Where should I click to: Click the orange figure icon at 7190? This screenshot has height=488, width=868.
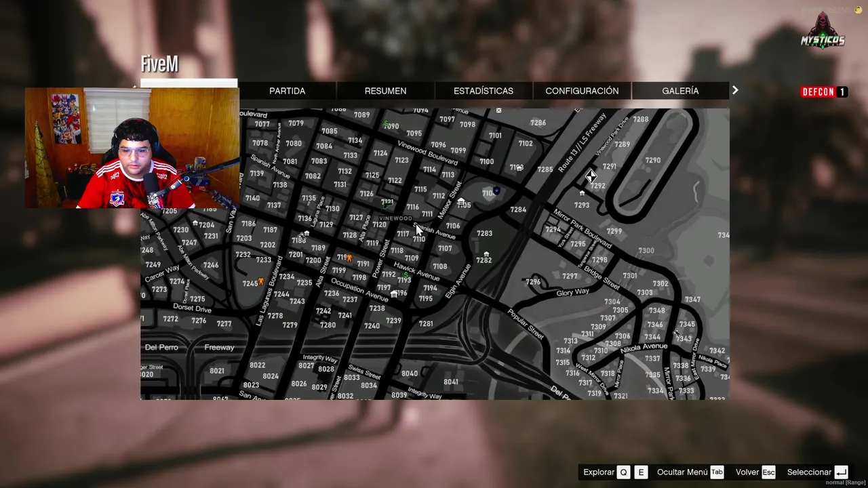tap(349, 258)
